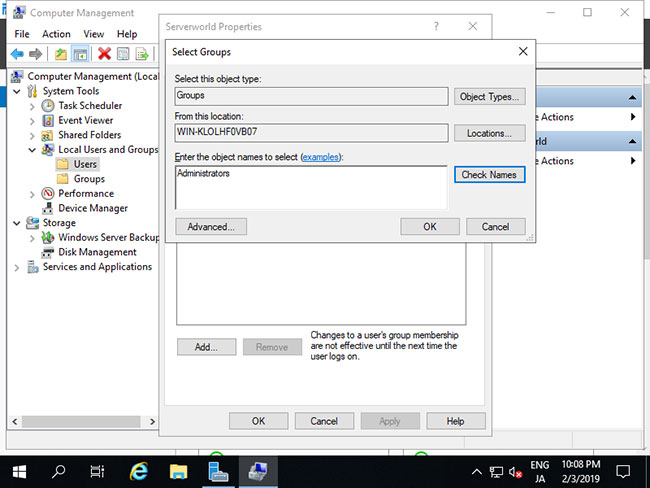
Task: Click the Object Types button
Action: tap(490, 97)
